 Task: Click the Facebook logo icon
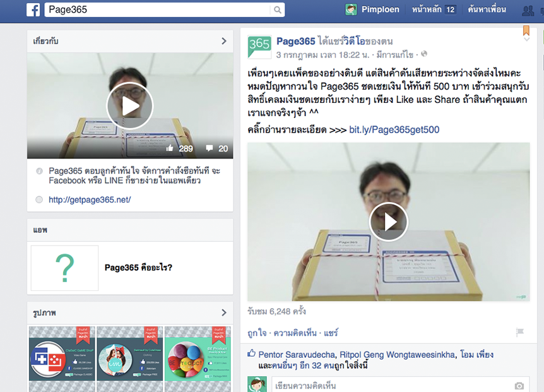(33, 9)
